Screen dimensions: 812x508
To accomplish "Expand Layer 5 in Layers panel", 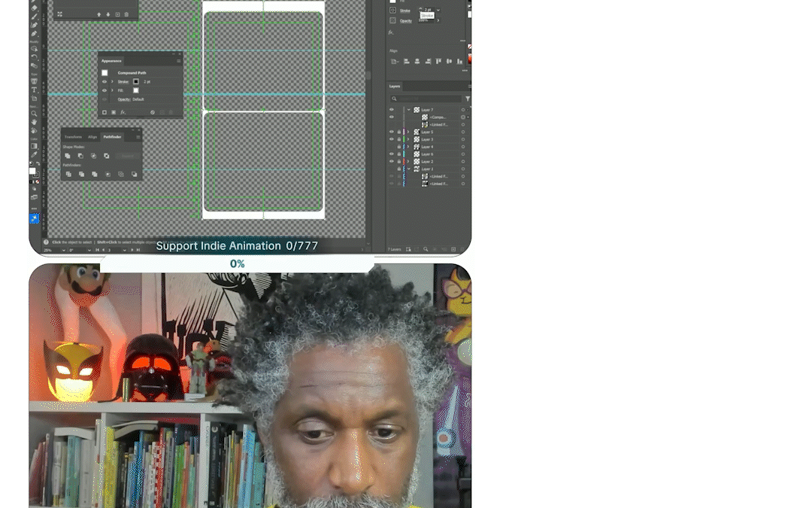I will 408,132.
